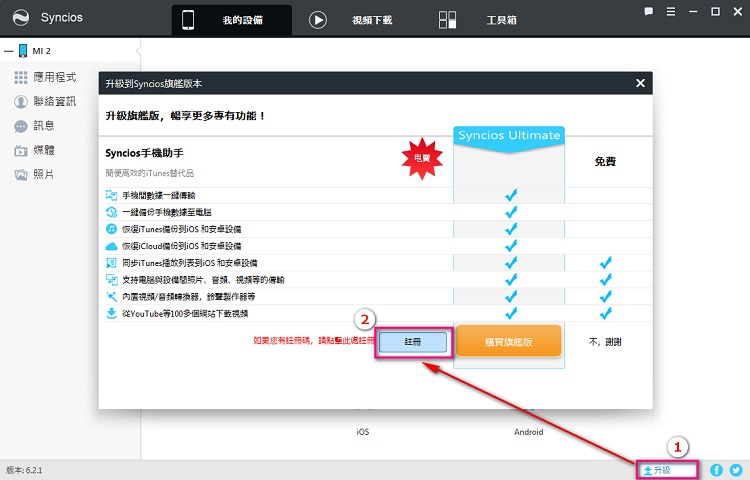Close the upgrade to Syncios dialog
The height and width of the screenshot is (480, 750).
point(640,83)
